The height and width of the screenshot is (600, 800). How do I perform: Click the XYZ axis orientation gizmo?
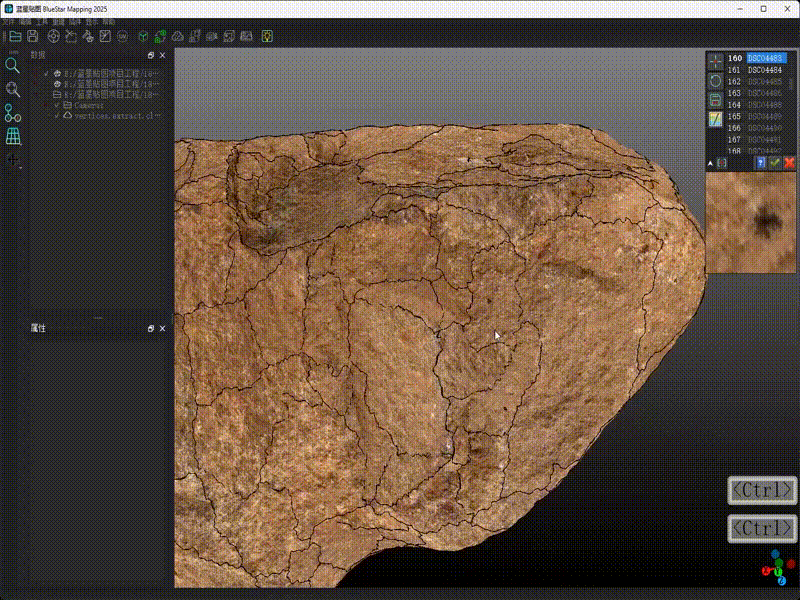778,568
